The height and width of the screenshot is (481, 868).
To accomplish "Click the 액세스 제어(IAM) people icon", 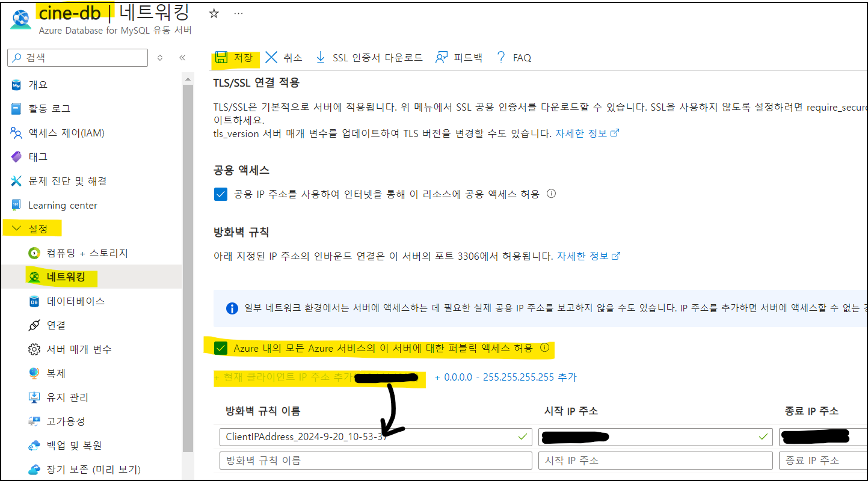I will click(x=16, y=133).
